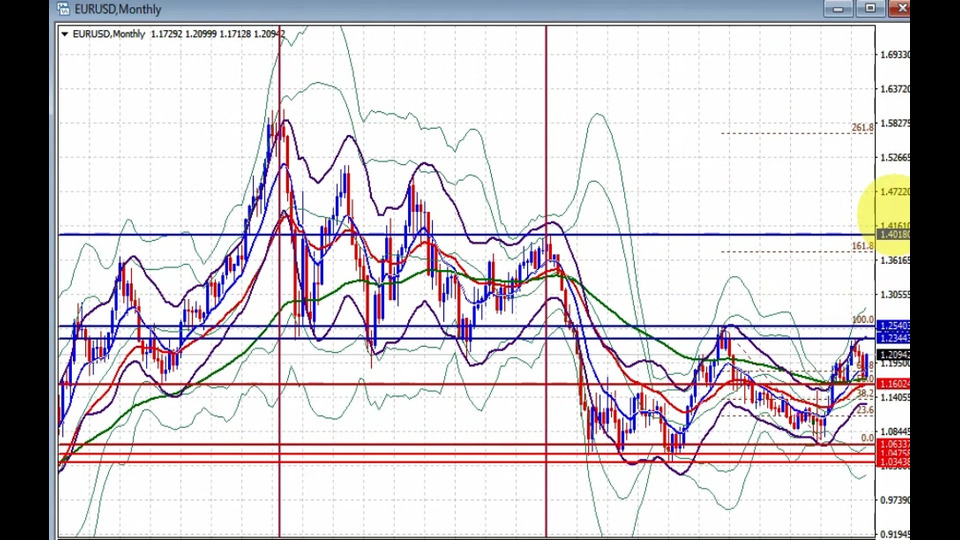
Task: Click the 1.63720 price axis label
Action: 894,89
